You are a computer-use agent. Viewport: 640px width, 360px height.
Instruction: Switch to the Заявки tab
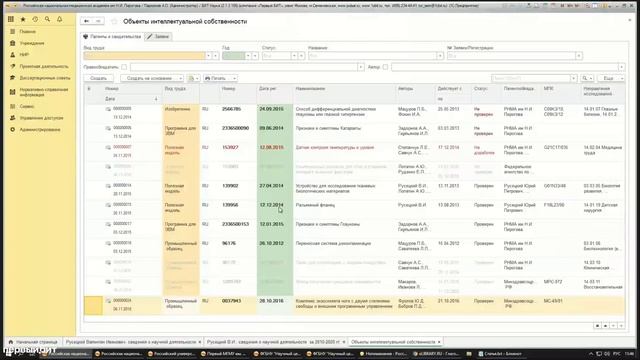click(x=158, y=36)
